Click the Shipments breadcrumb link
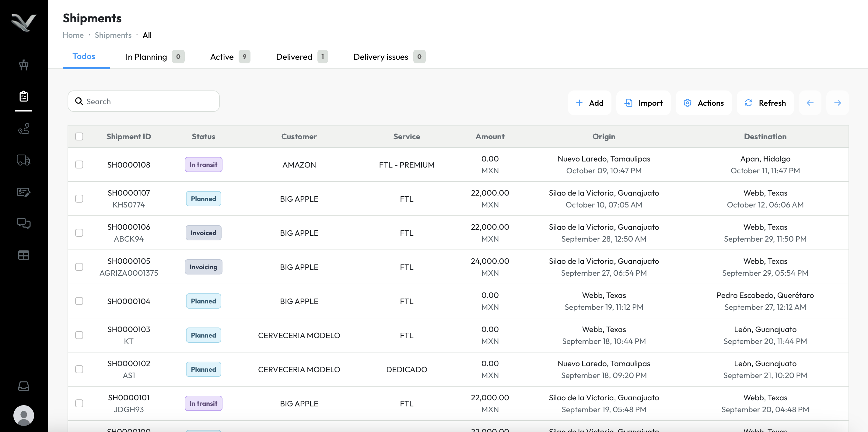Image resolution: width=868 pixels, height=432 pixels. tap(113, 35)
